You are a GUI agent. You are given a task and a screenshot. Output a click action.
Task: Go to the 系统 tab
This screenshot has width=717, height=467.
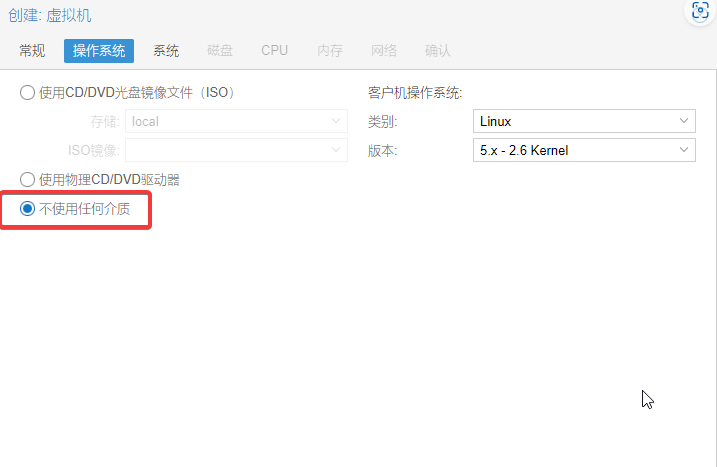166,51
